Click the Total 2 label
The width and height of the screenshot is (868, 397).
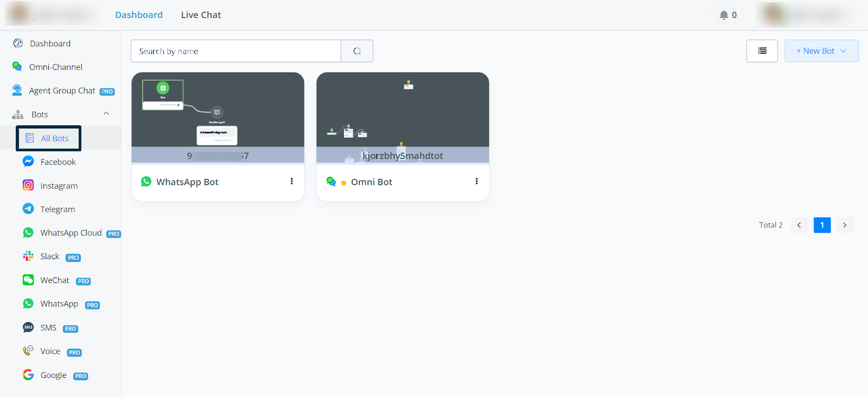tap(770, 225)
